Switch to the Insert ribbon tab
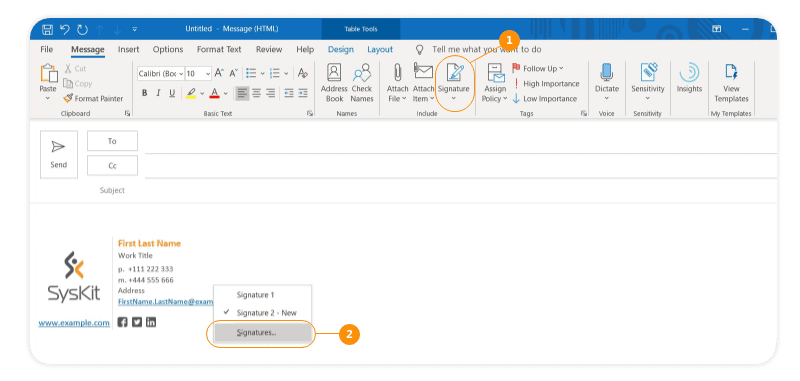 click(129, 49)
